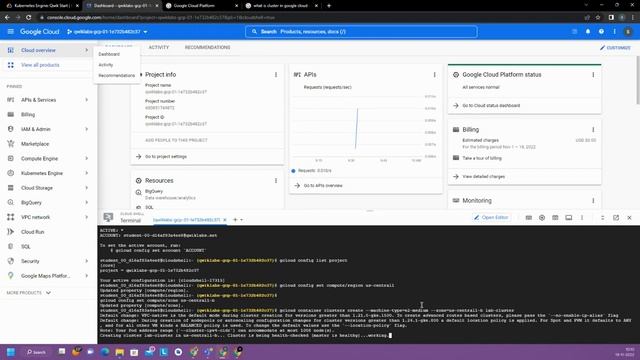Expand the Cloud Storage submenu arrow

click(x=87, y=188)
